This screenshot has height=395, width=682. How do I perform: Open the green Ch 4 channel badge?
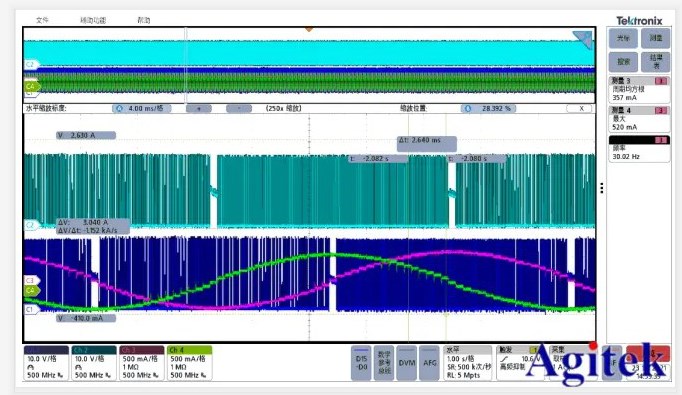tap(189, 363)
